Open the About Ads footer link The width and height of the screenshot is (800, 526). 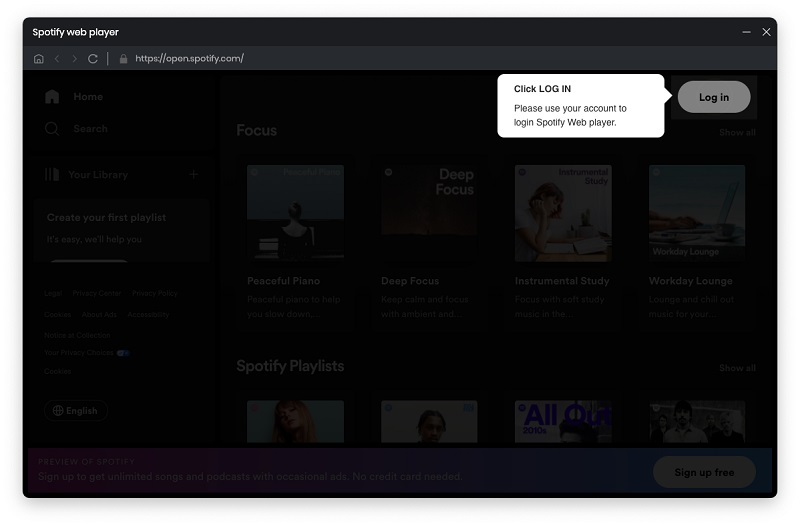pyautogui.click(x=99, y=314)
